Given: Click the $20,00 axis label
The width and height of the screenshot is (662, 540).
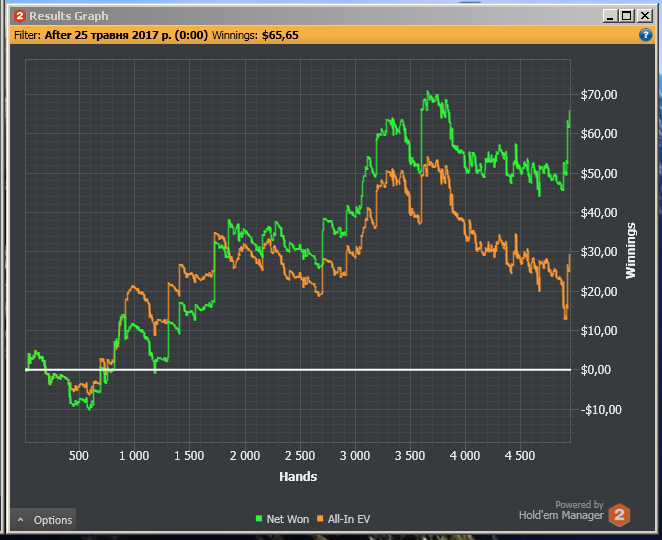Looking at the screenshot, I should 599,292.
